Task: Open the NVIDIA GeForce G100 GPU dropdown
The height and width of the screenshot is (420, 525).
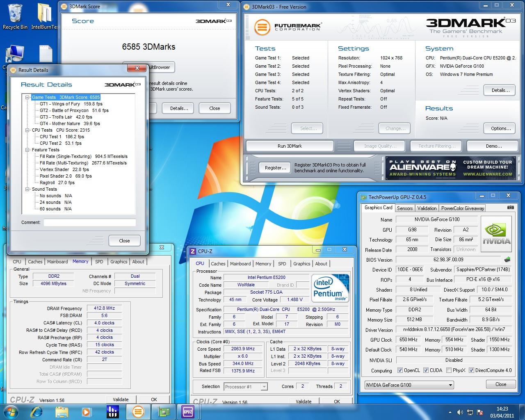Action: coord(409,385)
